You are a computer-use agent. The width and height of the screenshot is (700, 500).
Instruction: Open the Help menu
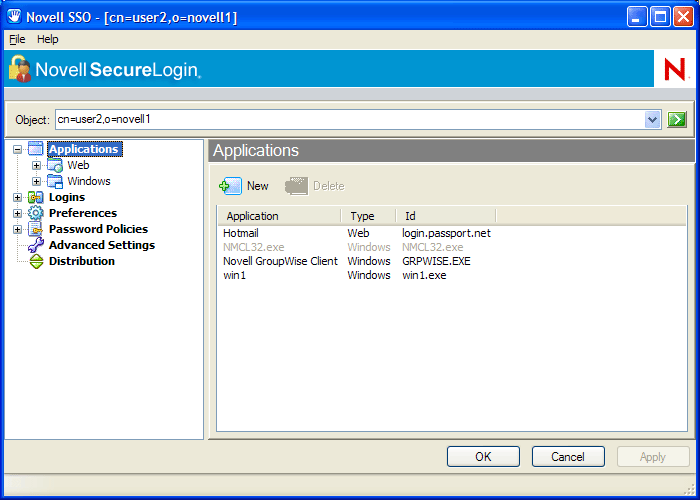(47, 39)
